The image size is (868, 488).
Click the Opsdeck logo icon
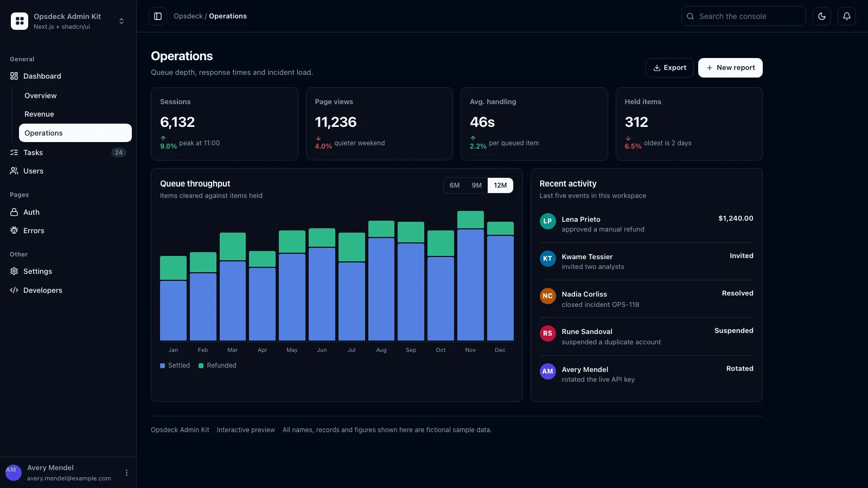point(20,21)
